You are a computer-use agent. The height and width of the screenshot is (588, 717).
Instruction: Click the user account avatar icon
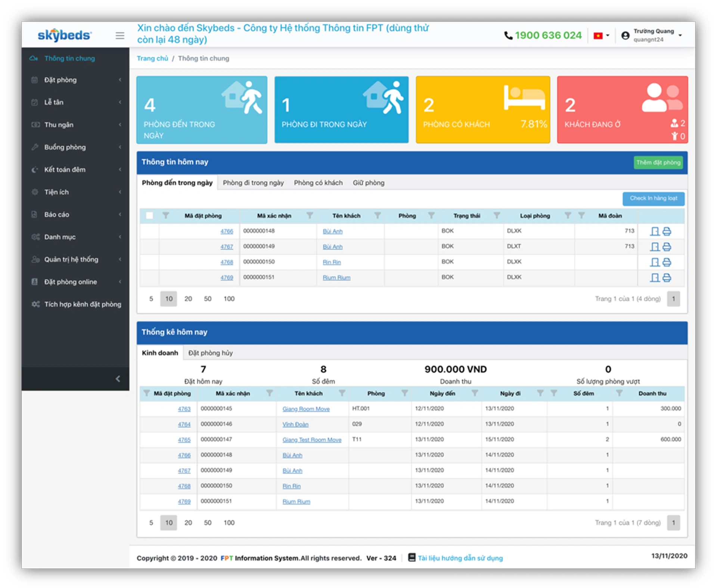coord(626,35)
